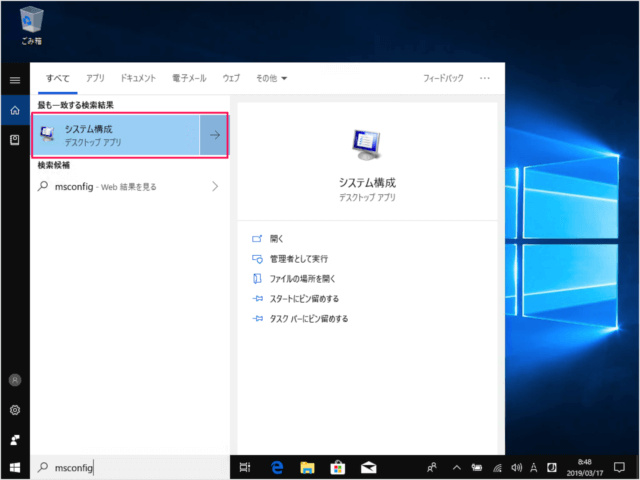Viewport: 640px width, 480px height.
Task: Open the settings gear in search sidebar
Action: 15,410
